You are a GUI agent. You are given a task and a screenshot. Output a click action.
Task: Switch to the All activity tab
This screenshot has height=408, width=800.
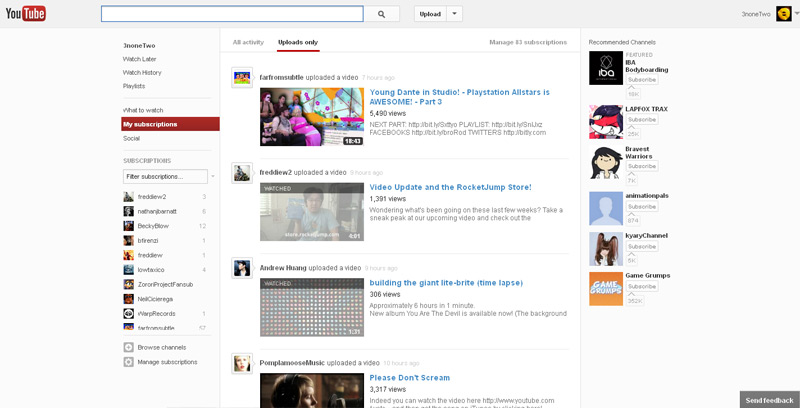[x=248, y=42]
